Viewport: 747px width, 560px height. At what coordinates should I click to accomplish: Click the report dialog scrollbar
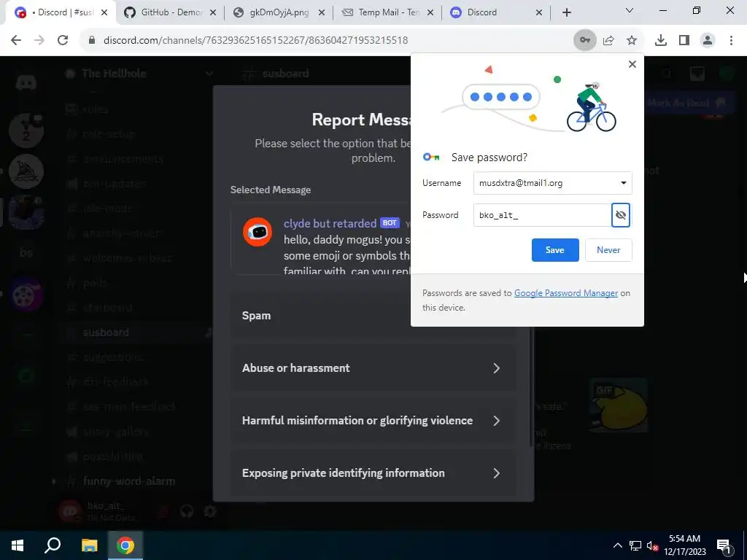click(x=531, y=386)
